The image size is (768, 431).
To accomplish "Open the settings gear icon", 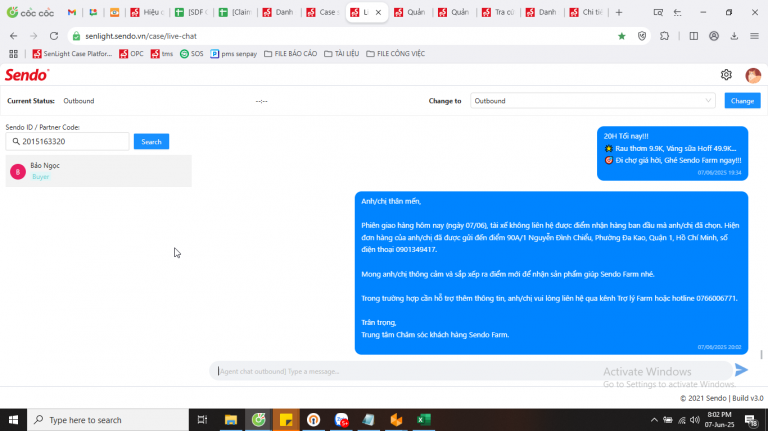I will pyautogui.click(x=726, y=74).
